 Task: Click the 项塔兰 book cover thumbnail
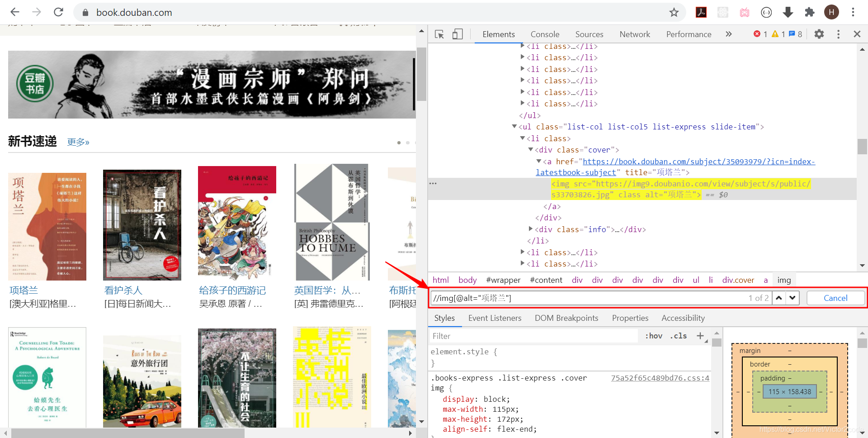(x=47, y=226)
